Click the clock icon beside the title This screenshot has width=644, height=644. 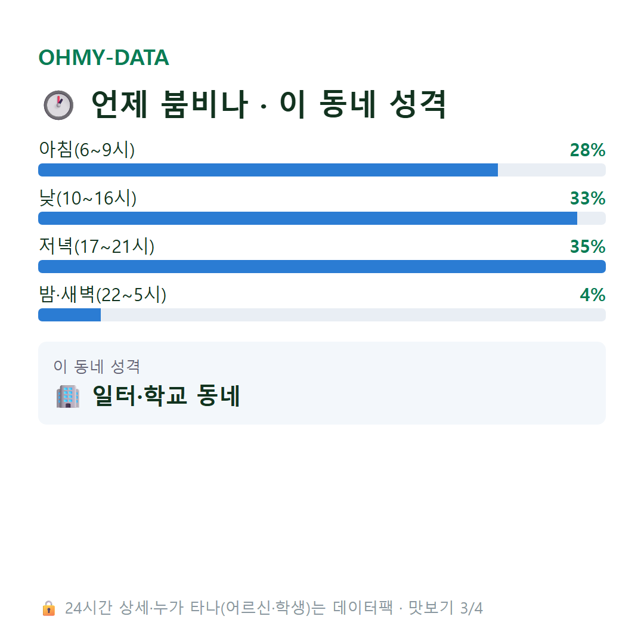(58, 105)
